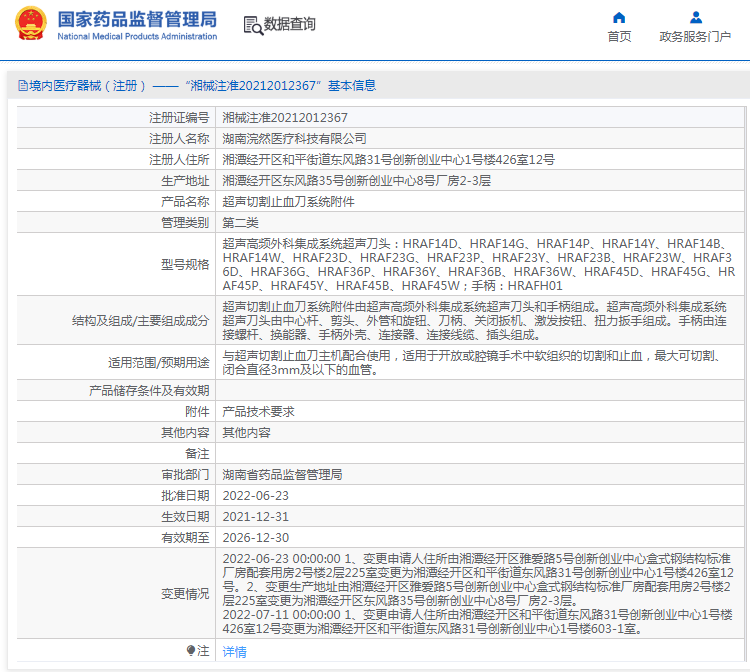This screenshot has height=672, width=750.
Task: Open 政务服务门户 text link
Action: click(x=695, y=37)
